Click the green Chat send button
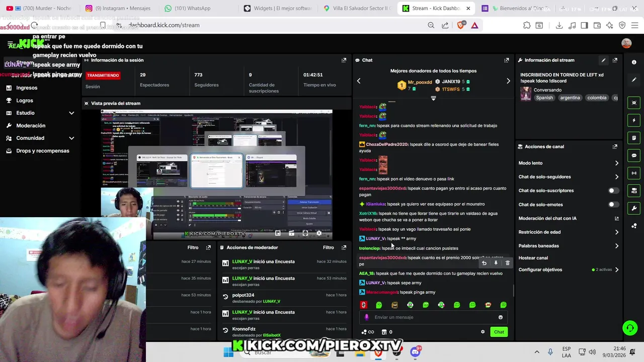Viewport: 644px width, 362px height. tap(499, 332)
